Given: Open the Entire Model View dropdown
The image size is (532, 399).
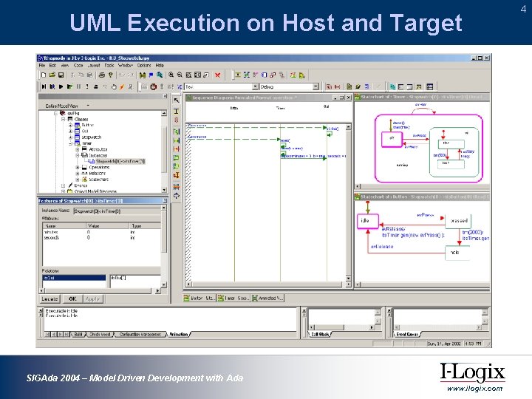Looking at the screenshot, I should click(88, 106).
